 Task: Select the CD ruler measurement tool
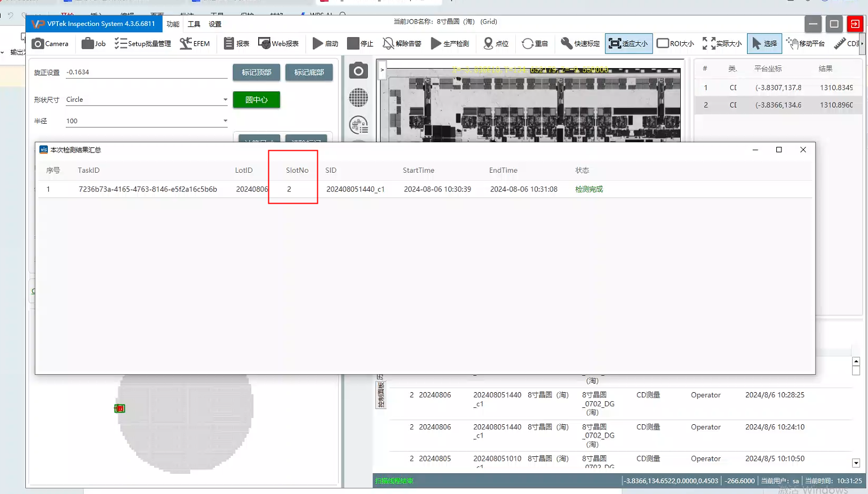click(x=847, y=43)
